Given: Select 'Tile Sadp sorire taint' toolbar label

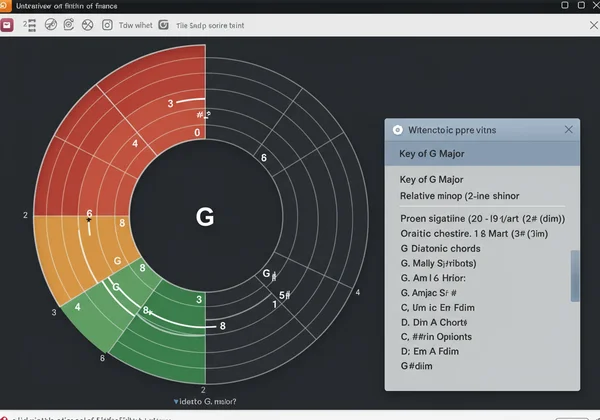Looking at the screenshot, I should click(x=210, y=26).
